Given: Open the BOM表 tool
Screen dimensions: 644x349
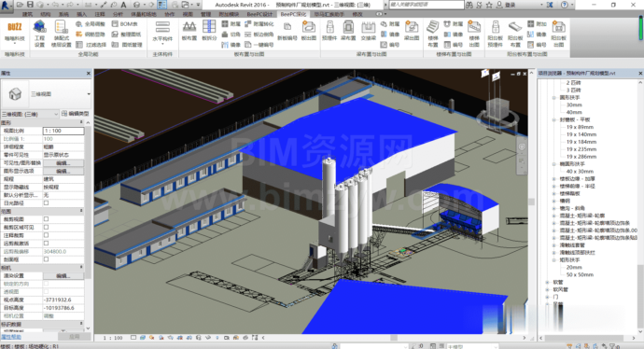Looking at the screenshot, I should (x=125, y=24).
